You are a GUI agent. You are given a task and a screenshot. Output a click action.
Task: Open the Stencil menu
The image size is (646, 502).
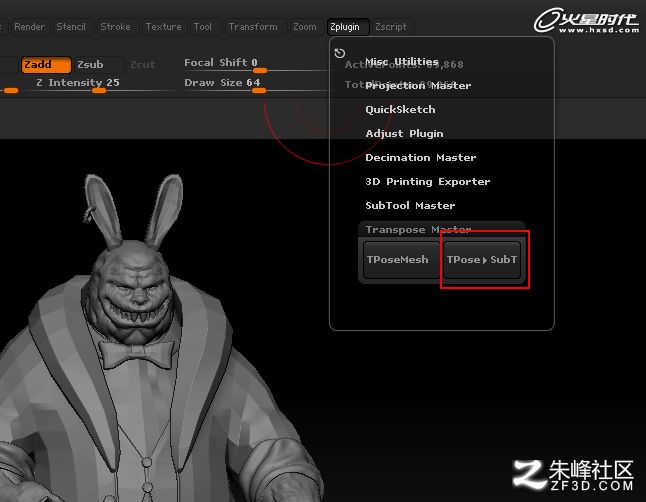click(71, 27)
